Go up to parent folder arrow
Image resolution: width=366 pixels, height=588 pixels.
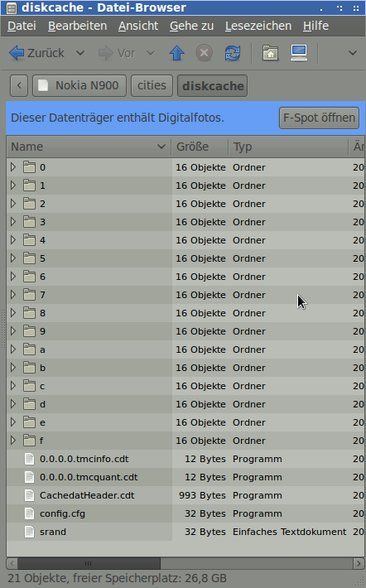[176, 53]
